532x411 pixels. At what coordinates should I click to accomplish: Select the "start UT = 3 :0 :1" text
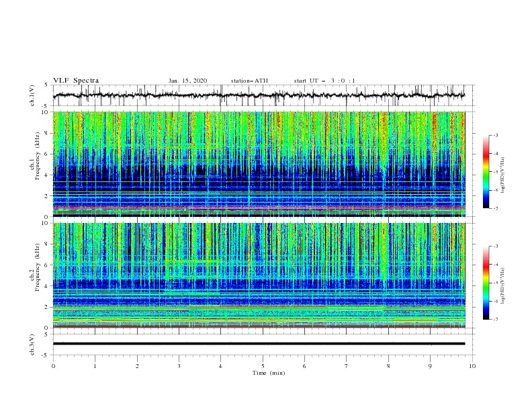pos(324,81)
